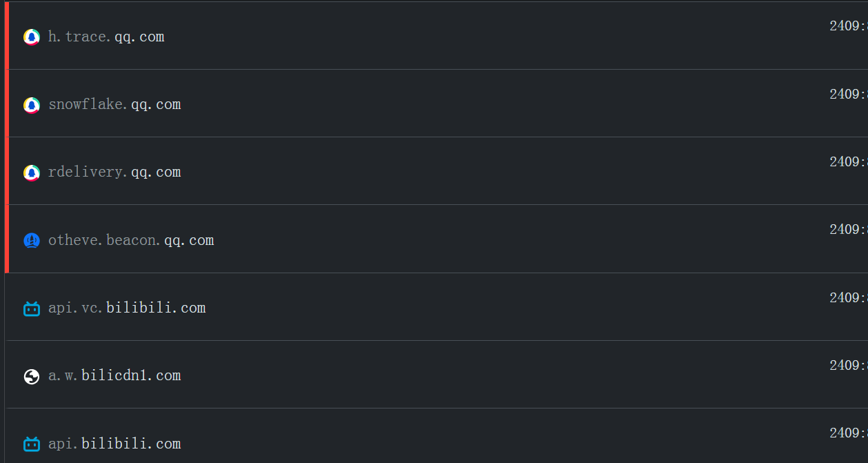Open the a.w.bilicdn1.com row

click(114, 375)
